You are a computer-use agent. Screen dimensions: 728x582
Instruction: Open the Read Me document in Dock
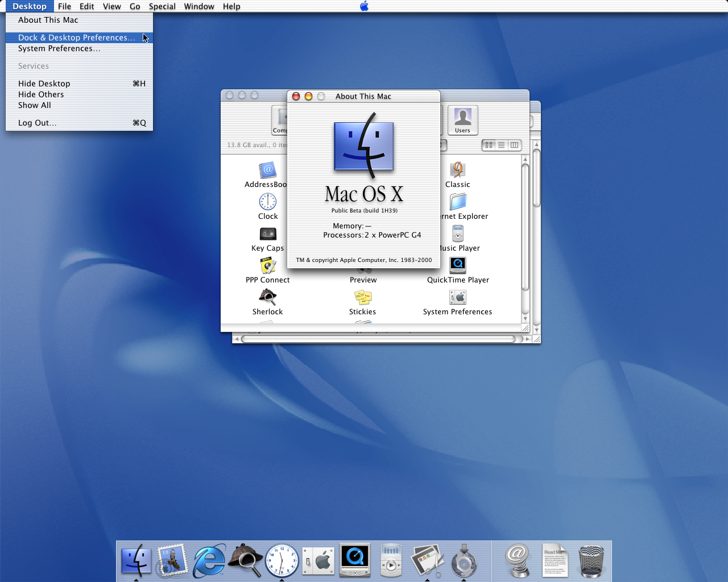[555, 560]
